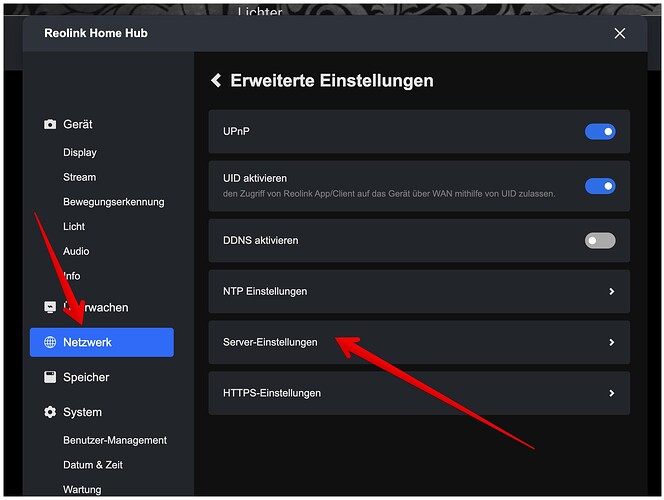Open Datum & Zeit settings
Image resolution: width=664 pixels, height=500 pixels.
(93, 465)
